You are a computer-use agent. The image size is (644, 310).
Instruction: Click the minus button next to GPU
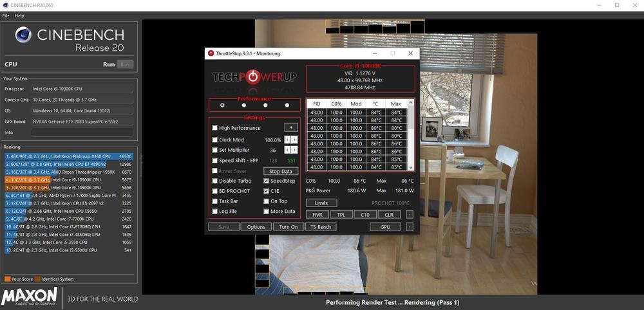(x=409, y=226)
